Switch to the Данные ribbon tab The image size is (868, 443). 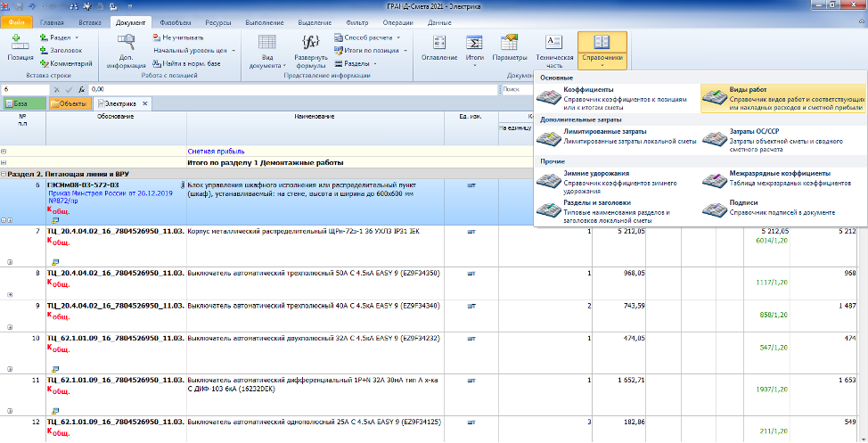pos(439,22)
